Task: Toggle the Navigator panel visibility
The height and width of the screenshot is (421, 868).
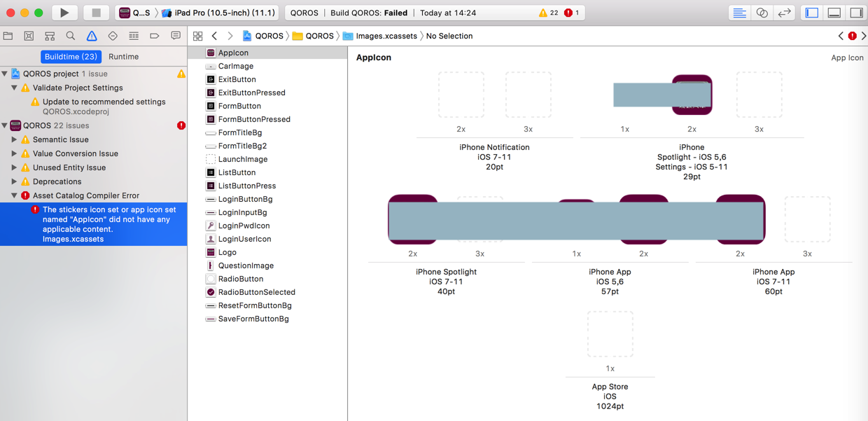Action: click(812, 13)
